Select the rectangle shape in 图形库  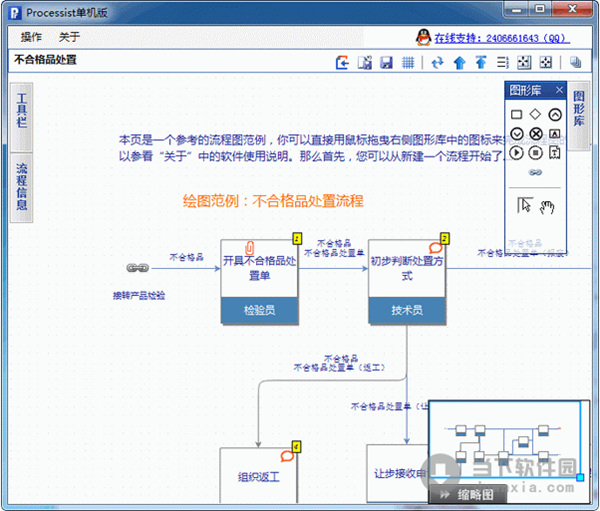pos(517,114)
